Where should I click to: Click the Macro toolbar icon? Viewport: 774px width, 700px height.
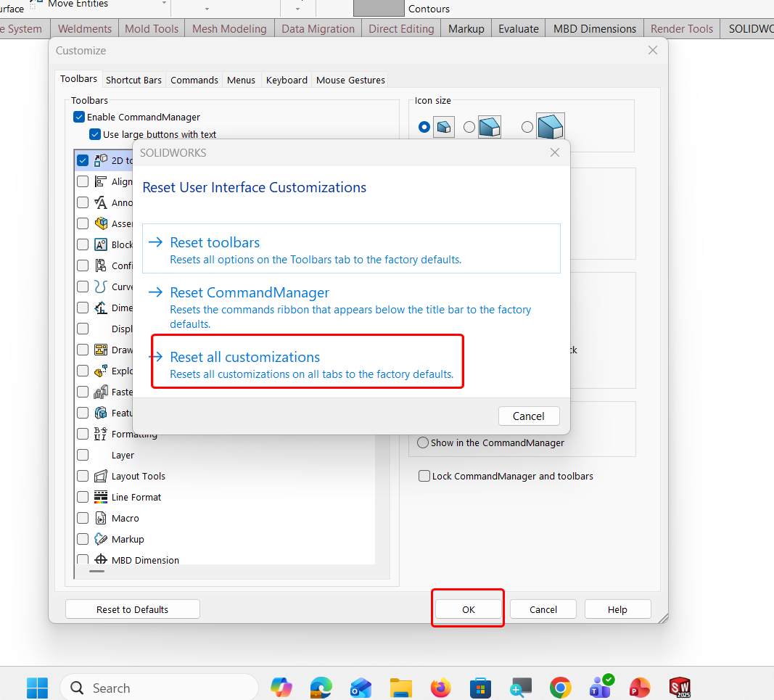coord(101,518)
